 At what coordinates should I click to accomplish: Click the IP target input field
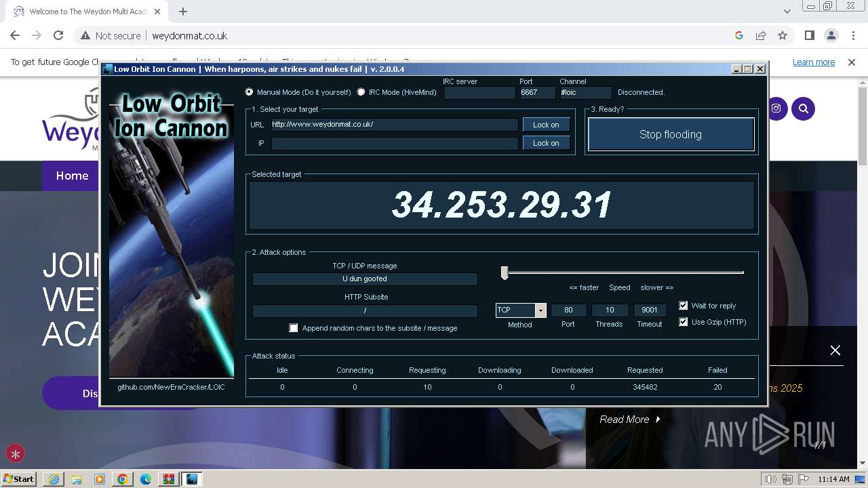coord(395,143)
